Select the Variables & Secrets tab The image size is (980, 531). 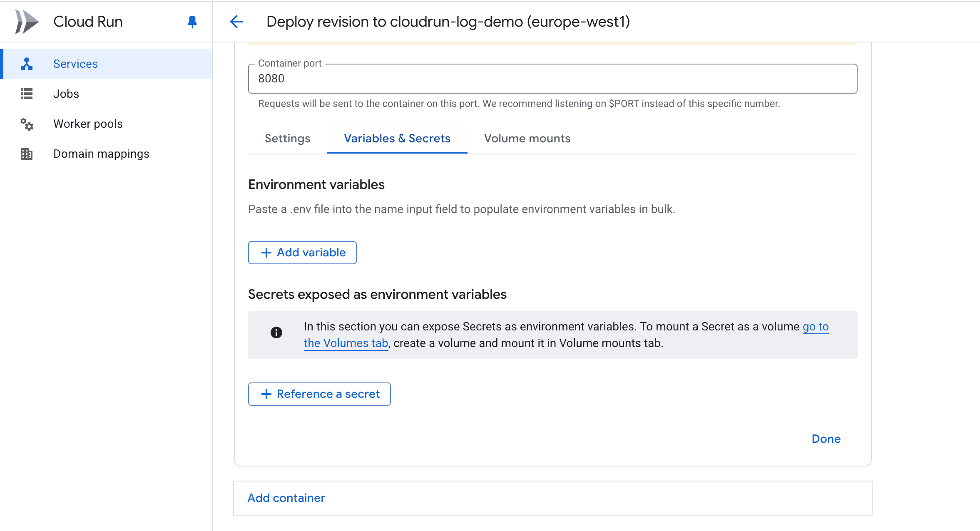(396, 139)
